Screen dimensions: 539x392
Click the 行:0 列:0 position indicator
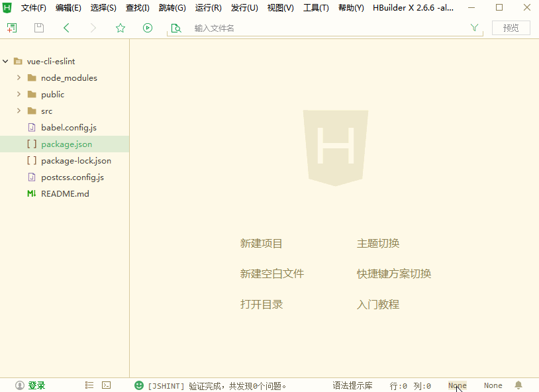410,386
